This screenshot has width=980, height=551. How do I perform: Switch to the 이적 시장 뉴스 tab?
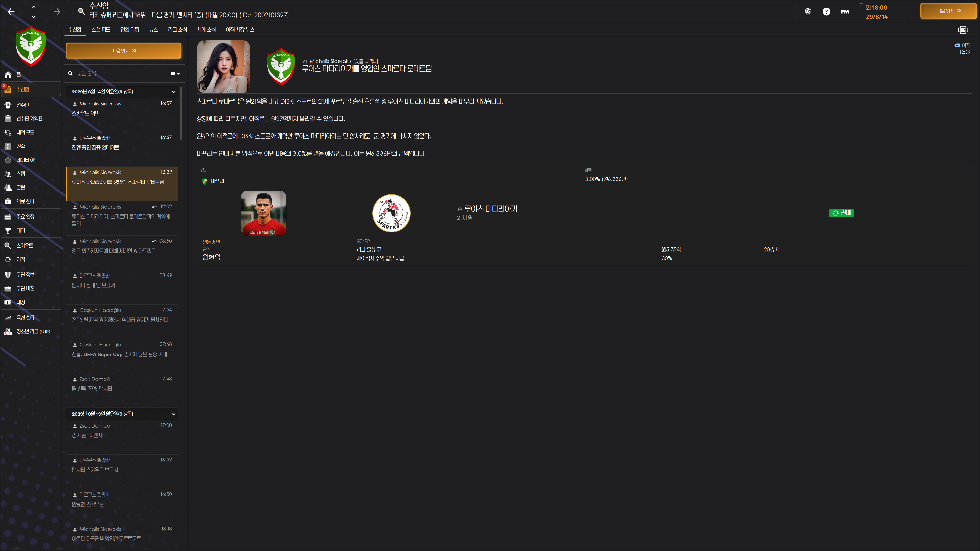coord(240,29)
